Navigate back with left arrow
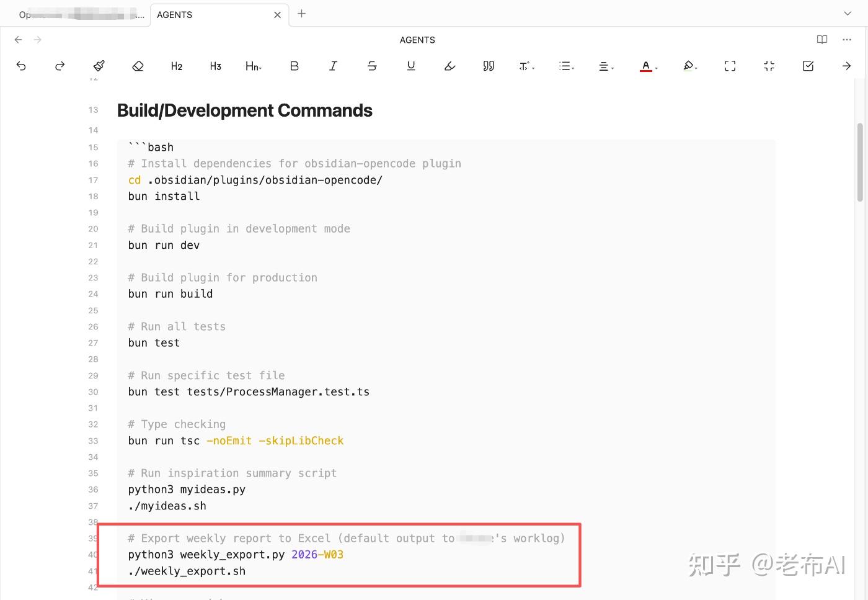The image size is (868, 600). click(18, 40)
